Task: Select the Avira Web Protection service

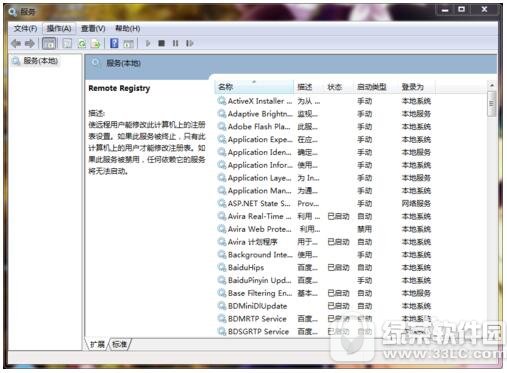Action: (324, 229)
